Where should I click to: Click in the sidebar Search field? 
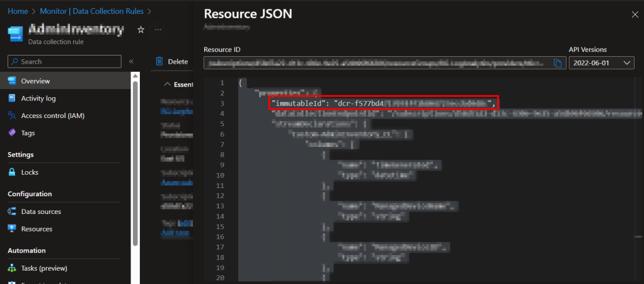[x=64, y=61]
